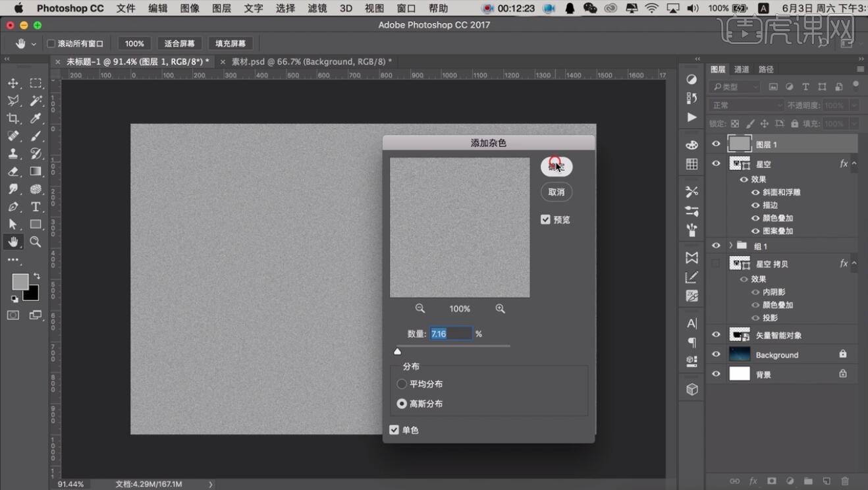Select the Rectangle shape tool
This screenshot has width=868, height=490.
[36, 225]
